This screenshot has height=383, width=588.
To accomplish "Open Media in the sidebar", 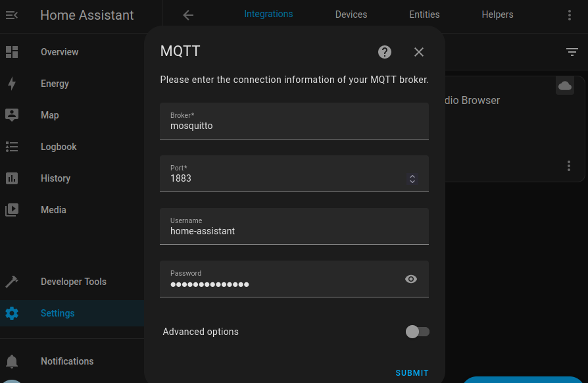I will (72, 210).
